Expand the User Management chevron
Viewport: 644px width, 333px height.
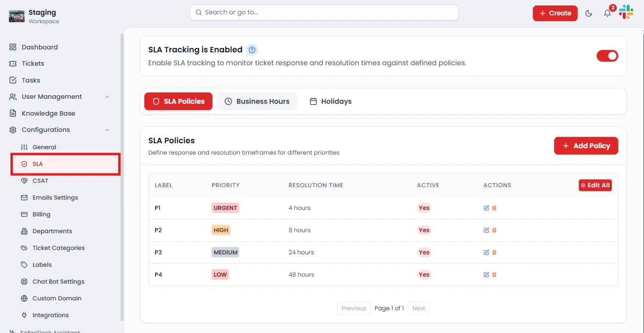pos(107,97)
